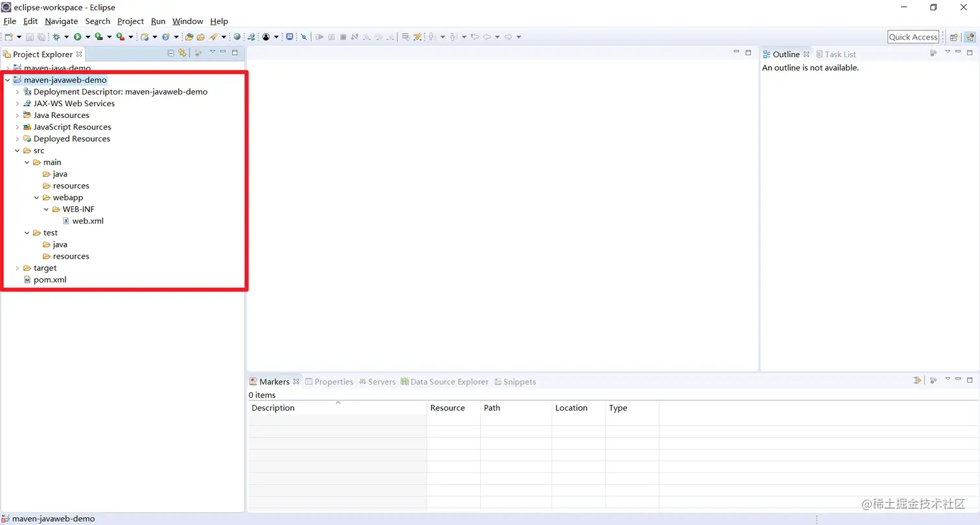The height and width of the screenshot is (525, 980).
Task: Select the maven-java-demo project
Action: tap(57, 68)
